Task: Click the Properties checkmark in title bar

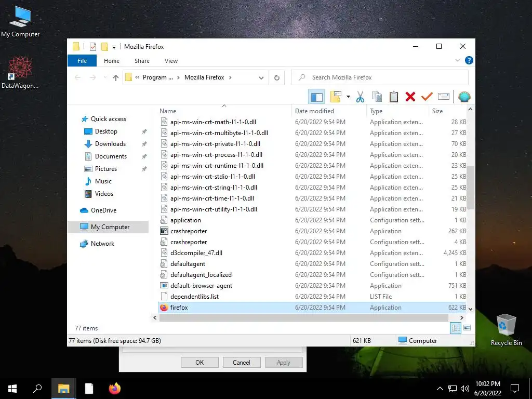Action: click(x=93, y=46)
